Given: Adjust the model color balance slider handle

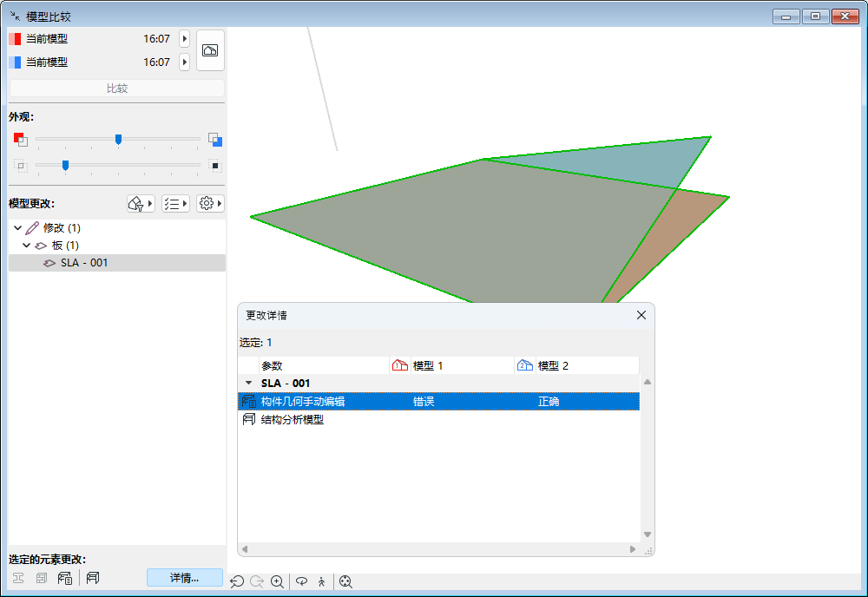Looking at the screenshot, I should 118,139.
